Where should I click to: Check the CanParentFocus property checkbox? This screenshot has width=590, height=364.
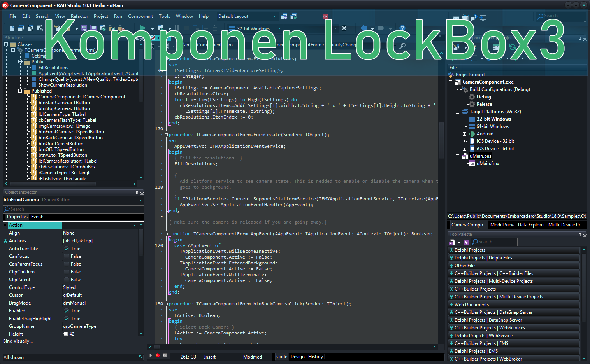point(67,264)
